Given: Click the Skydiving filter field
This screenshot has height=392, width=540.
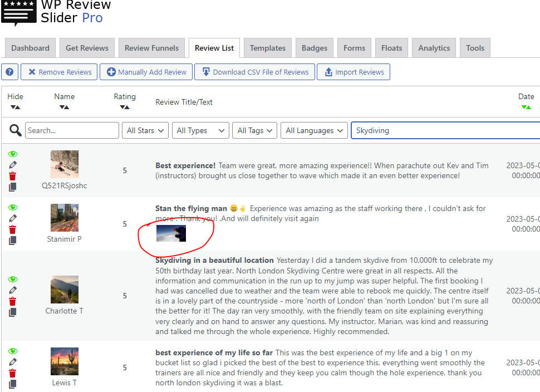Looking at the screenshot, I should (x=445, y=130).
